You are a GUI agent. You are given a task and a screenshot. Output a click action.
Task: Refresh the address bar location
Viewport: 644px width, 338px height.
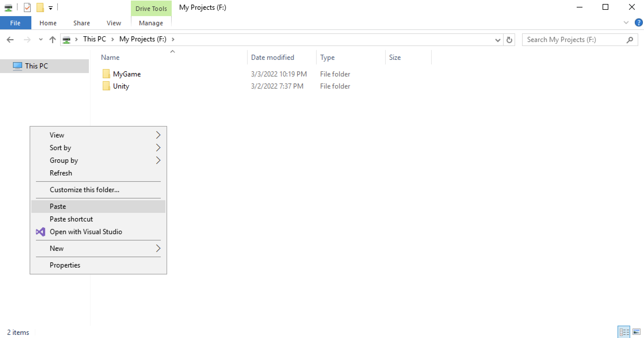[x=509, y=40]
